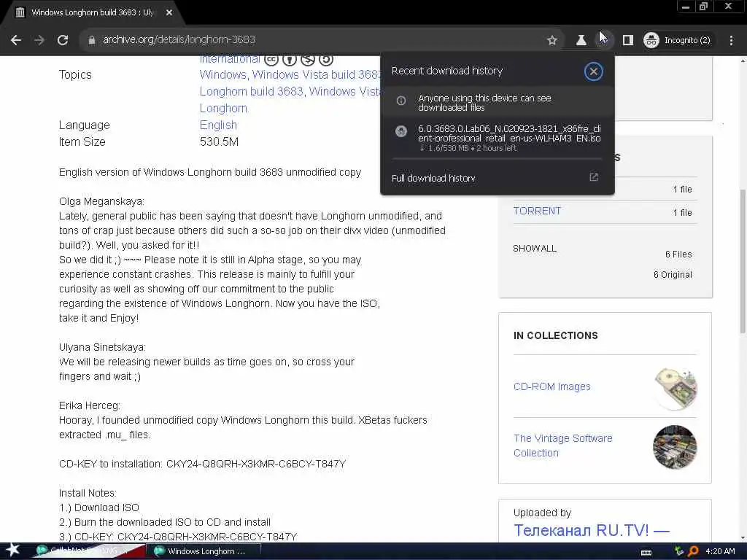The height and width of the screenshot is (560, 747).
Task: Click the CD-KEY to installation line
Action: 203,464
